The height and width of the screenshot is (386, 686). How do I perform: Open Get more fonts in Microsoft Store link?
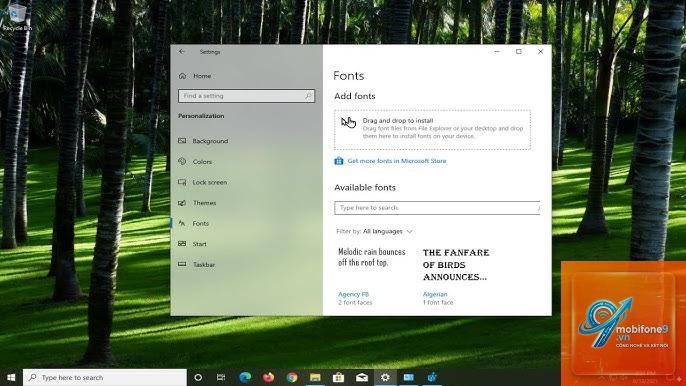tap(397, 161)
